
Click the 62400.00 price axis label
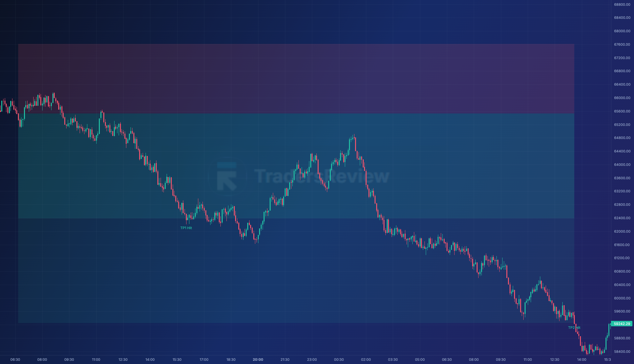622,218
